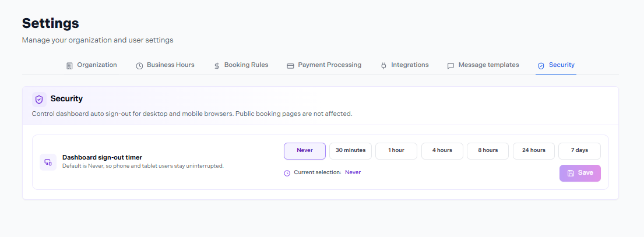Image resolution: width=644 pixels, height=237 pixels.
Task: Click the chat bubble icon beside Message templates
Action: 451,66
